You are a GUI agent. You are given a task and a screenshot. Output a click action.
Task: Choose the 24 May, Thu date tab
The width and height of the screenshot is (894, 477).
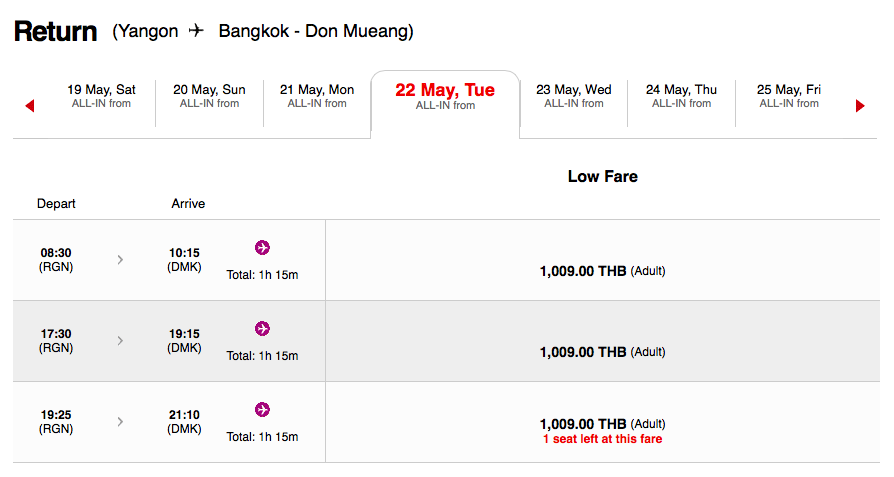click(x=681, y=96)
